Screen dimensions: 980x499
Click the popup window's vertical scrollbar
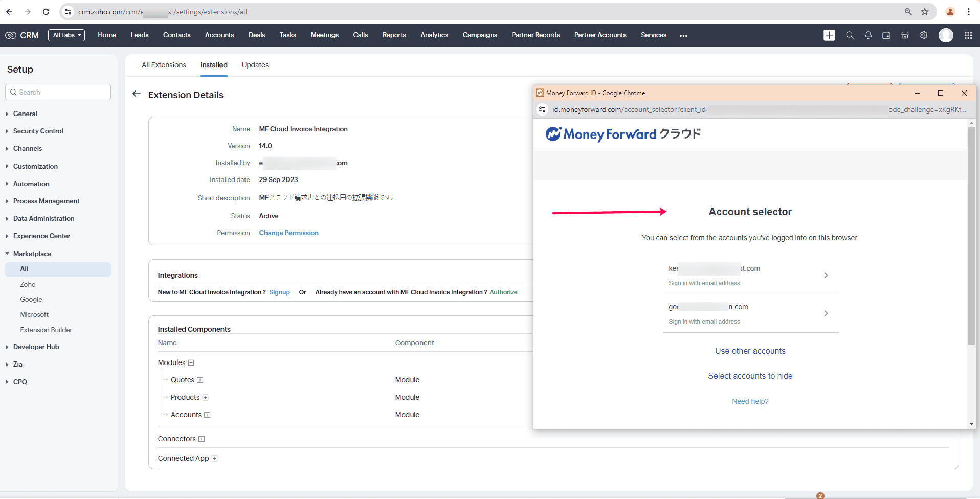tap(971, 235)
